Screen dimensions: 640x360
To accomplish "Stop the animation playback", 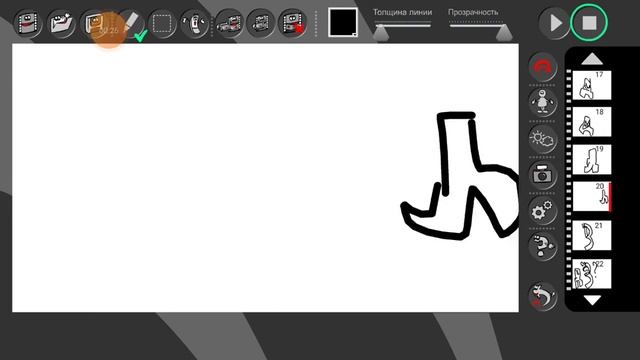I will point(589,22).
